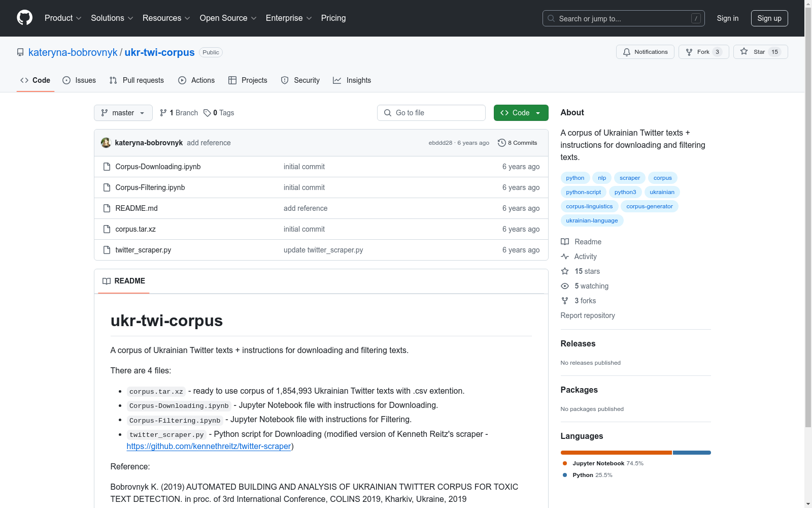Open the green Code dropdown
The image size is (812, 508).
[521, 113]
